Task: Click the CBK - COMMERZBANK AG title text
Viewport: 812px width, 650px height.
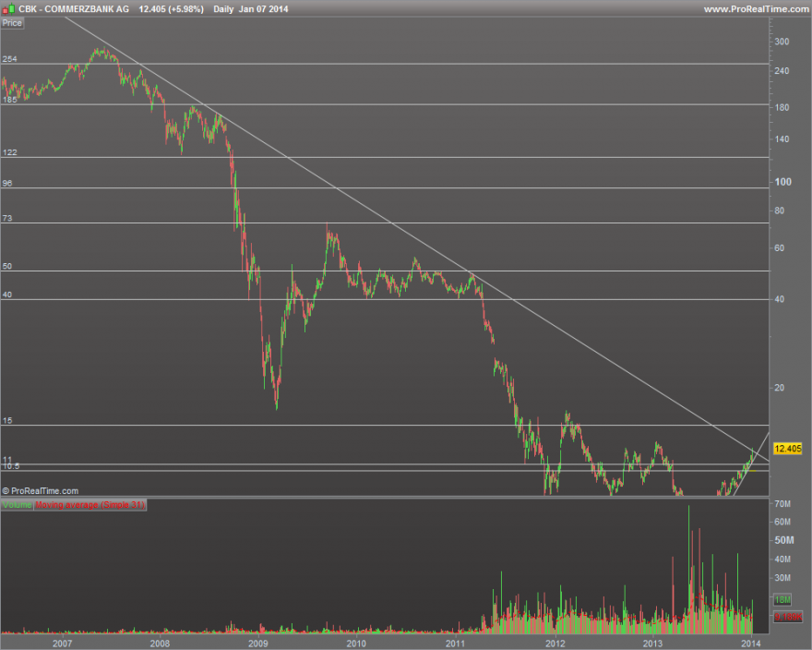Action: click(x=74, y=9)
